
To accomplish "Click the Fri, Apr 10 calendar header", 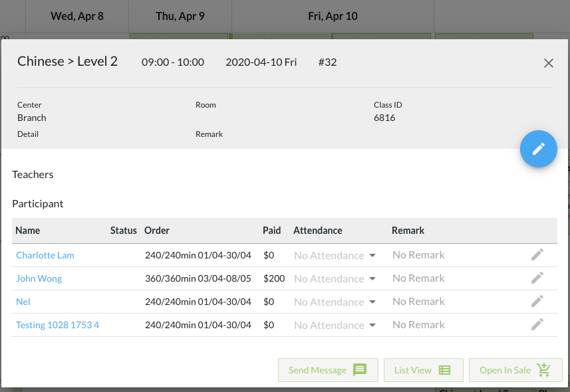I will [x=333, y=16].
